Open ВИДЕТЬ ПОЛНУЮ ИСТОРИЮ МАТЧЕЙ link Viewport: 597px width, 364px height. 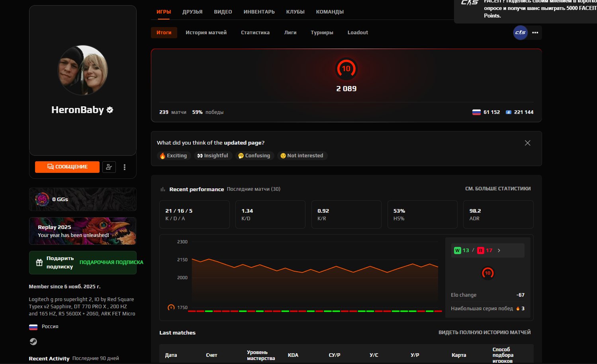(x=484, y=332)
